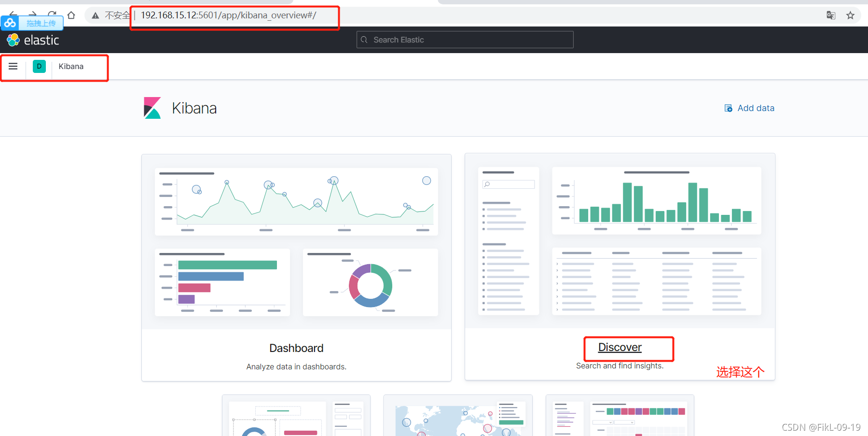Open the hamburger navigation menu
The width and height of the screenshot is (868, 436).
13,66
